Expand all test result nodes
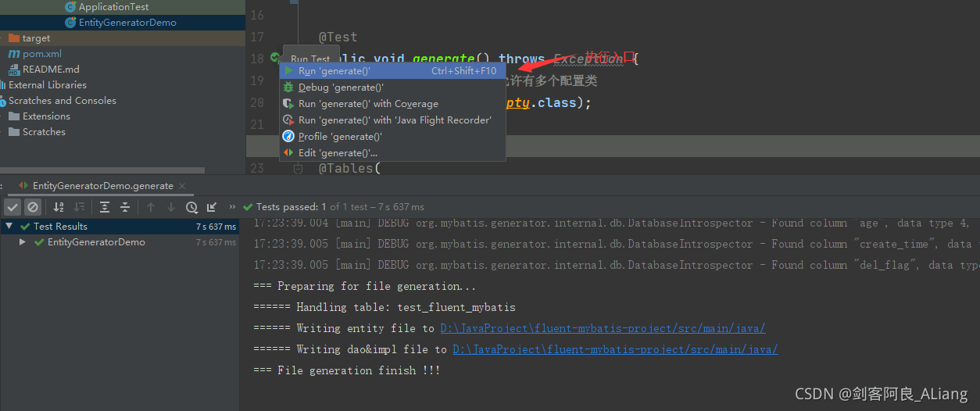Screen dimensions: 980x411 105,207
